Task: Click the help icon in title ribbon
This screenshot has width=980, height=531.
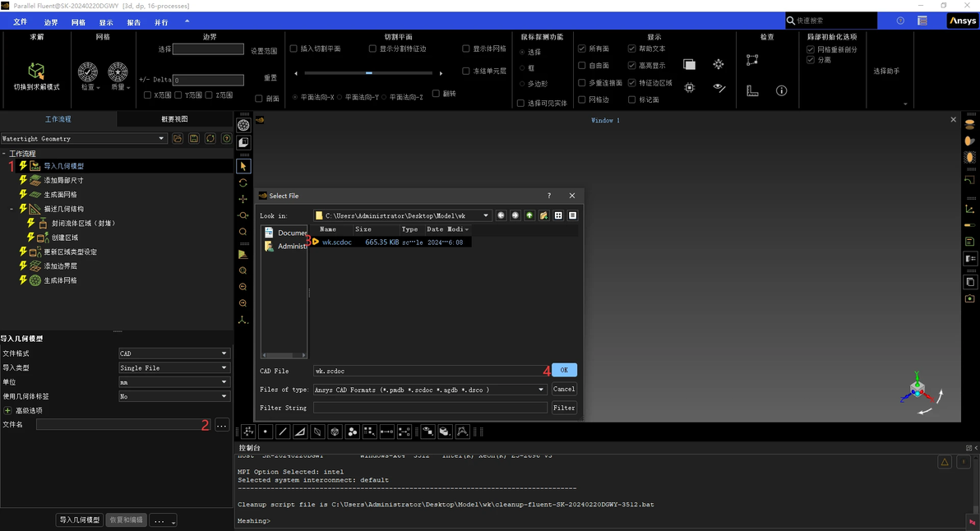Action: pos(900,21)
